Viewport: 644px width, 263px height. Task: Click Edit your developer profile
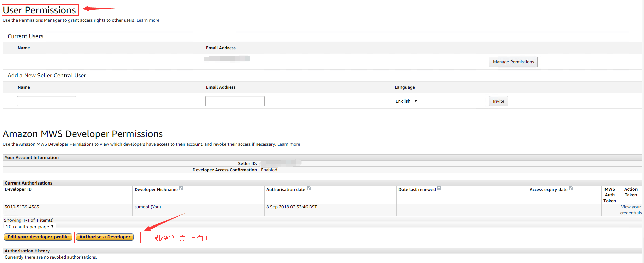[x=38, y=237]
